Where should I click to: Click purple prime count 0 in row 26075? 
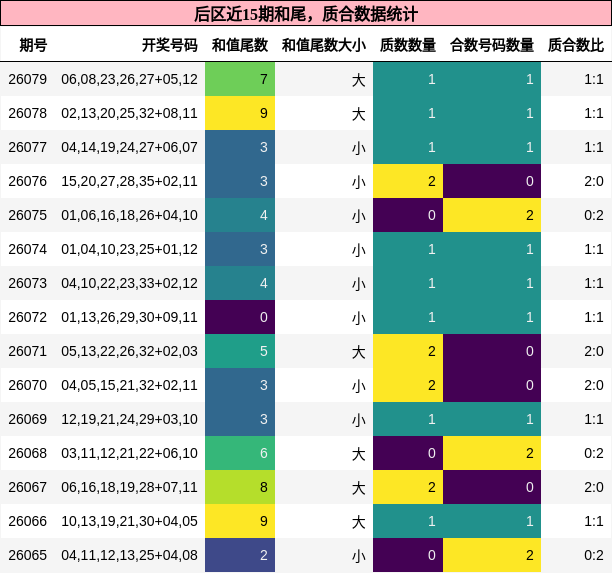point(408,215)
